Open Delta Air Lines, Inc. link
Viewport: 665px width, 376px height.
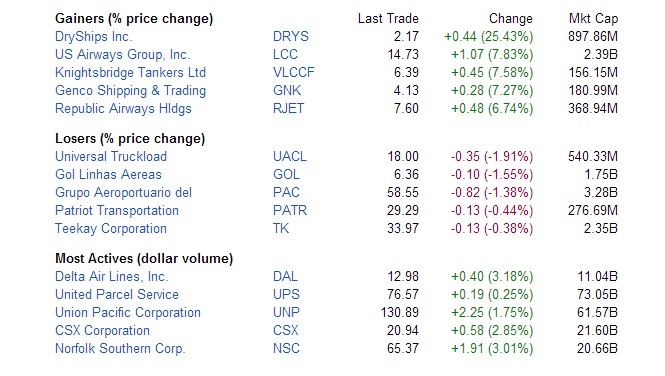tap(112, 277)
